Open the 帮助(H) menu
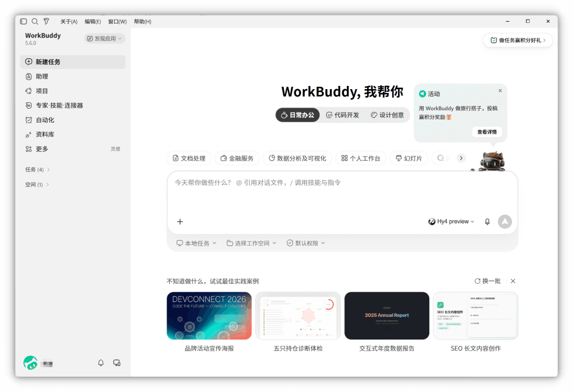This screenshot has height=392, width=573. tap(143, 22)
